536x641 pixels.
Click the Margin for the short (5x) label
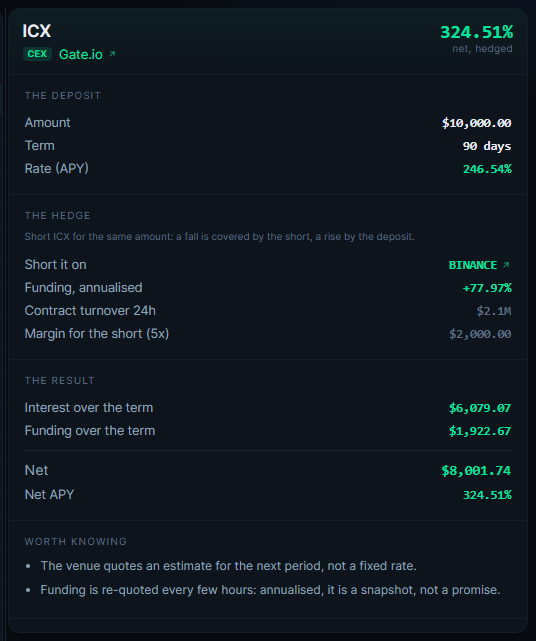tap(97, 334)
